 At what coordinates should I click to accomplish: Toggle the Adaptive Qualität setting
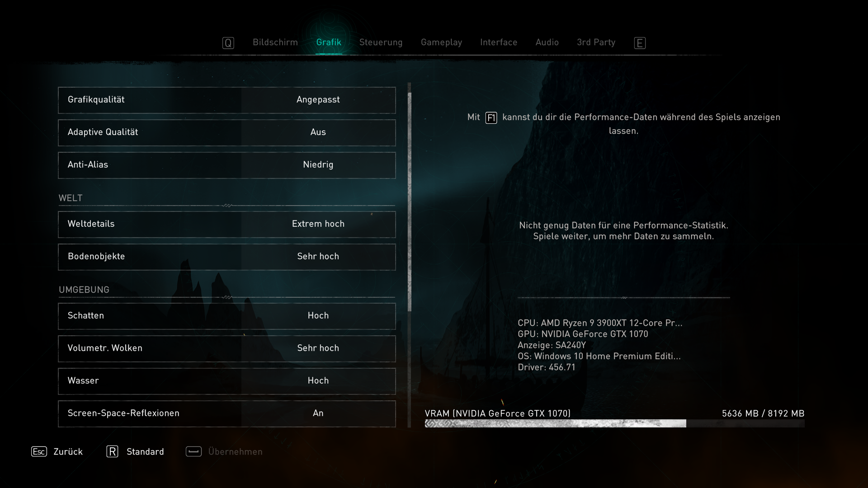click(x=318, y=132)
